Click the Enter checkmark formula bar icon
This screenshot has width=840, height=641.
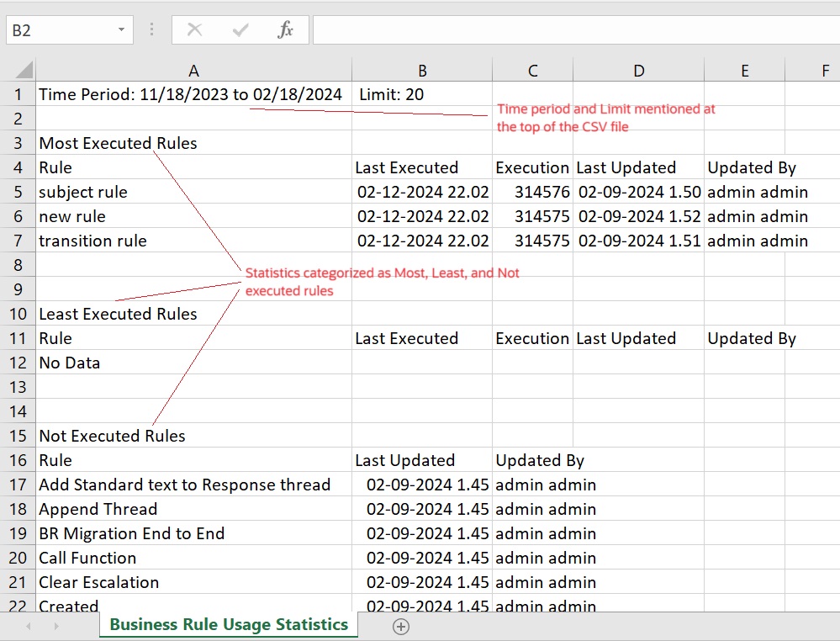(240, 30)
